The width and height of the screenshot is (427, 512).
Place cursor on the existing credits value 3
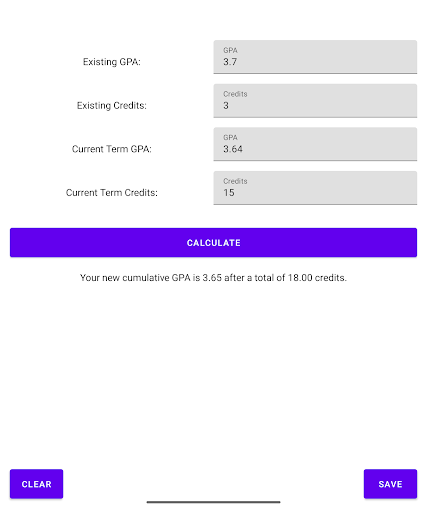click(226, 105)
